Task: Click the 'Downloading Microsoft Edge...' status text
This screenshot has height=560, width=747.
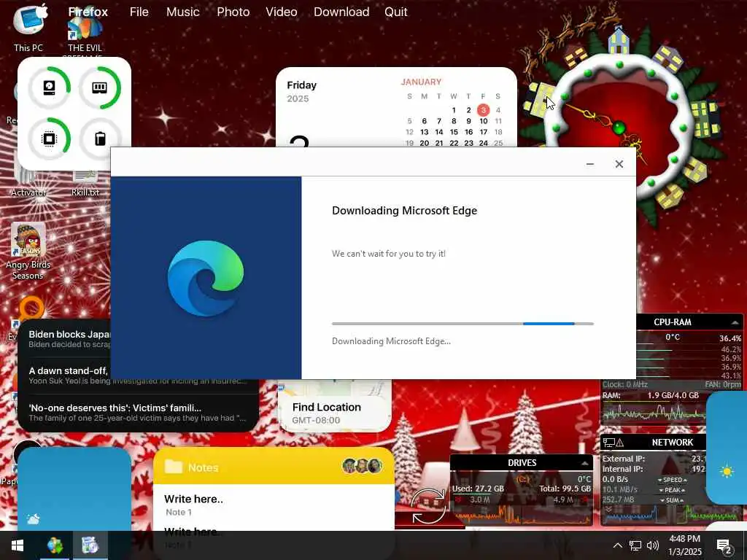Action: click(391, 341)
